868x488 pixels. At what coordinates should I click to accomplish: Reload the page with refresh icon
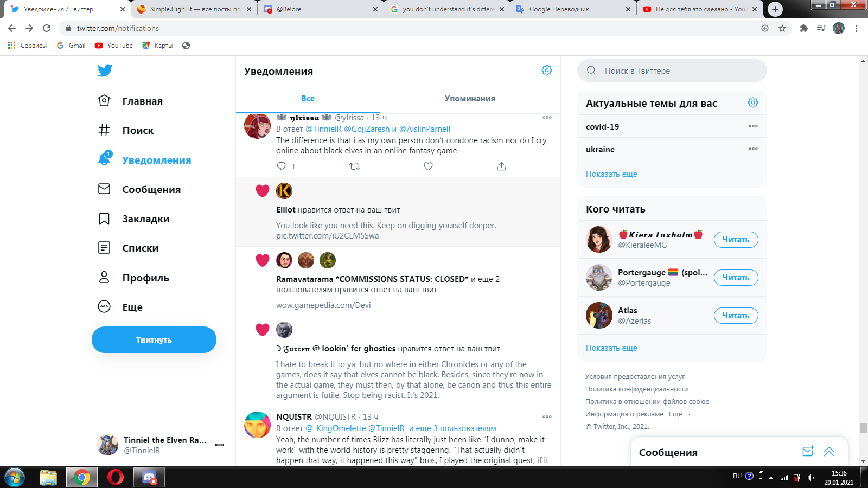pos(47,28)
